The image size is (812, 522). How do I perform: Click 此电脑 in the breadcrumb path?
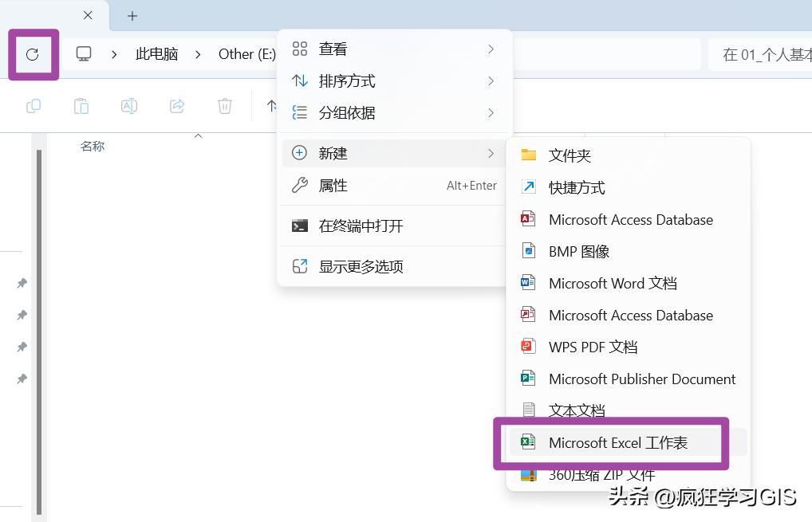(x=157, y=54)
